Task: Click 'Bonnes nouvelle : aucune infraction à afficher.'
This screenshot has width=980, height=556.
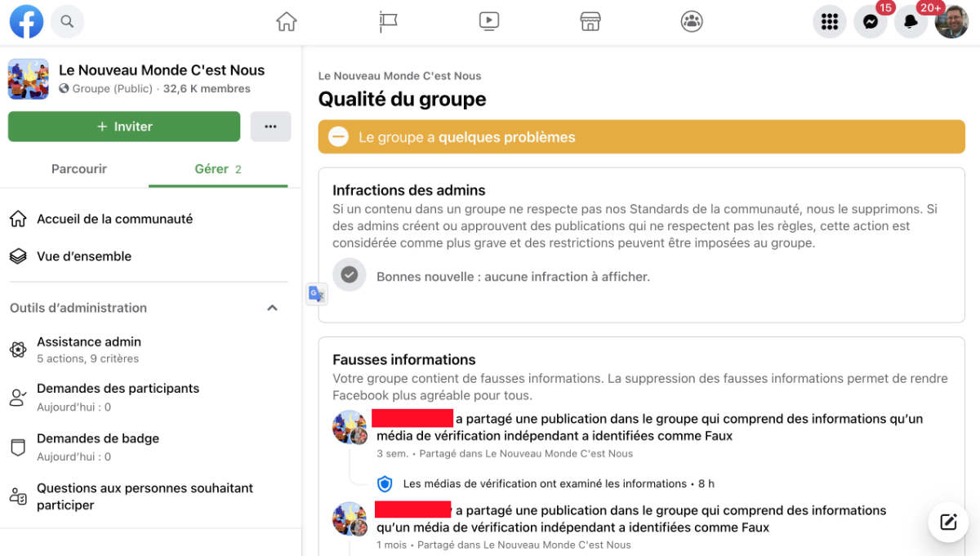Action: click(513, 277)
